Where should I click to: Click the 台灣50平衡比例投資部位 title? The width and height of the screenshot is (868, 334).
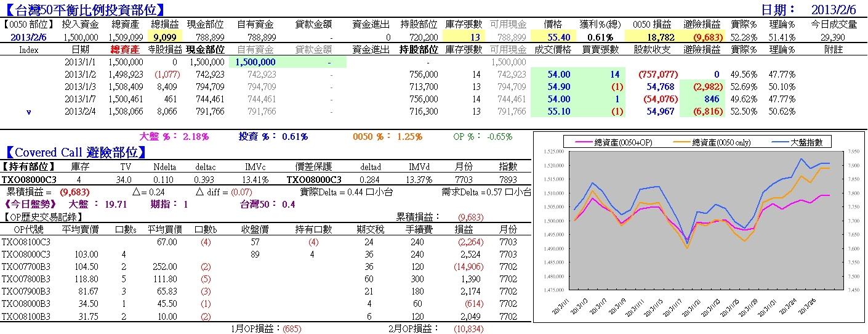click(x=84, y=10)
